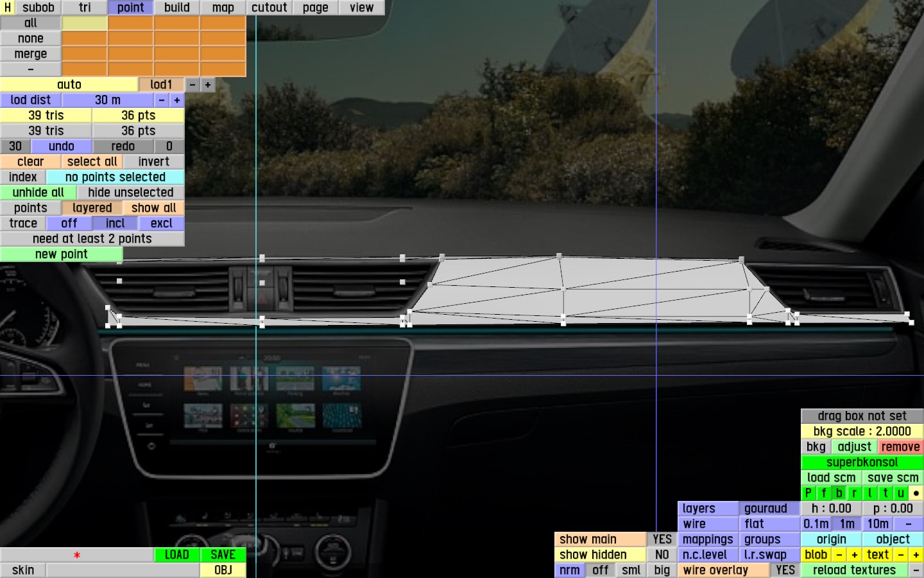Image resolution: width=924 pixels, height=578 pixels.
Task: Click the 'no points selected' status
Action: [x=116, y=177]
